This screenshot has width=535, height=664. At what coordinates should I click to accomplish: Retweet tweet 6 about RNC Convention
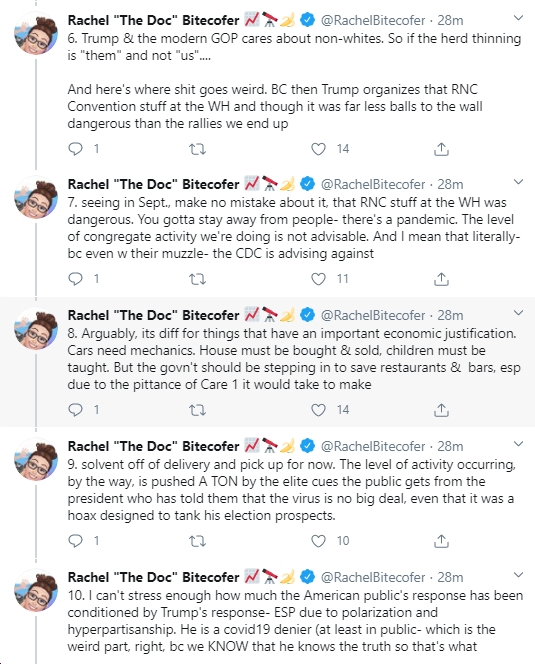197,149
